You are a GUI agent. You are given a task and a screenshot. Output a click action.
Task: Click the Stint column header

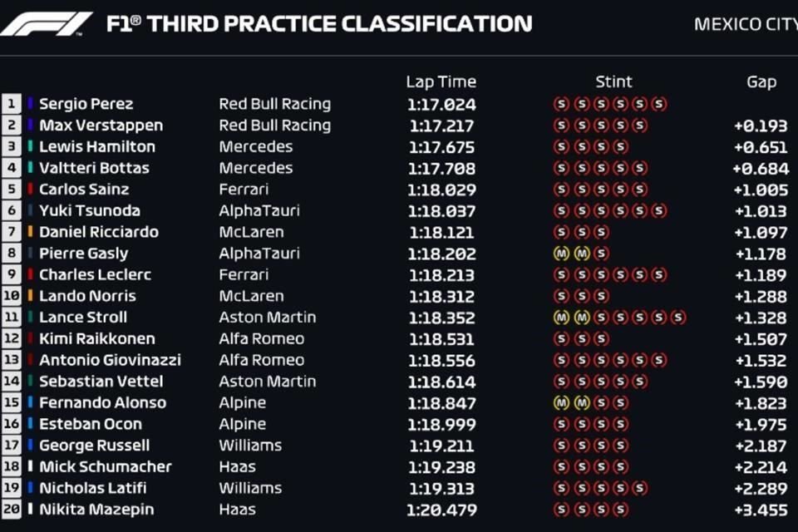pyautogui.click(x=613, y=81)
